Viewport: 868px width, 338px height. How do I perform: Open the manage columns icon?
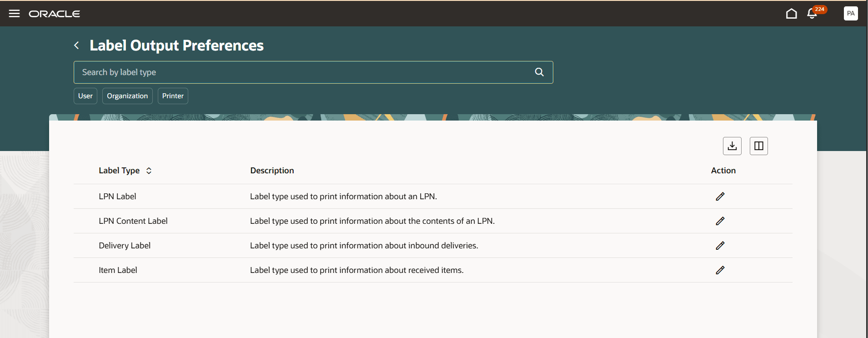(758, 146)
